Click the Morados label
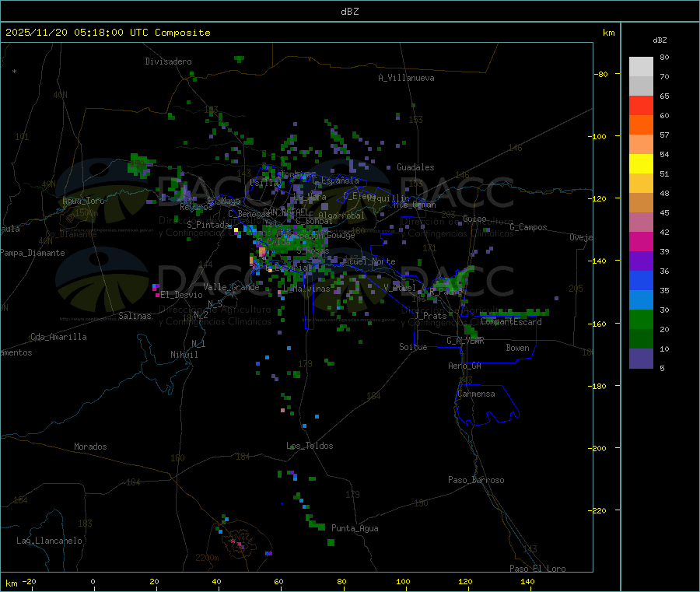This screenshot has width=700, height=592. (x=90, y=447)
